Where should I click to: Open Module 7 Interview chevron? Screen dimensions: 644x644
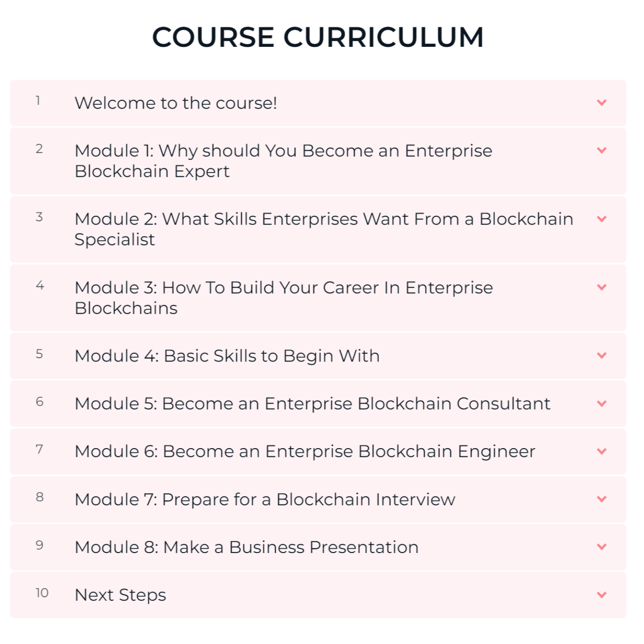pyautogui.click(x=601, y=499)
